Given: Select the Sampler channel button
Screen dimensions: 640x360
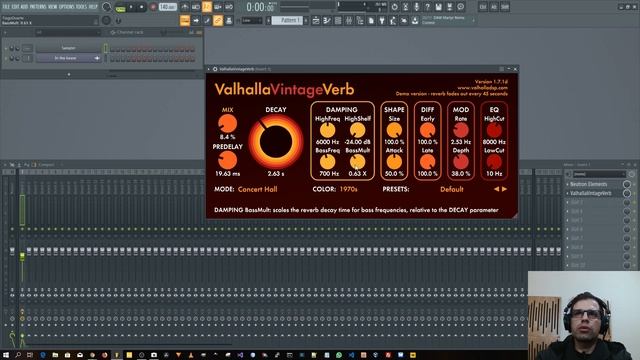Looking at the screenshot, I should [x=68, y=48].
